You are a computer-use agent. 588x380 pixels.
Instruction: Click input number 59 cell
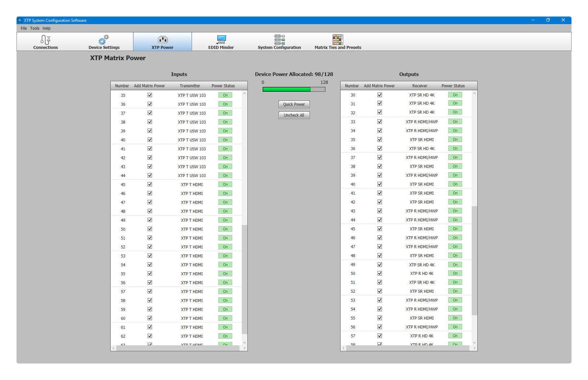[x=123, y=309]
